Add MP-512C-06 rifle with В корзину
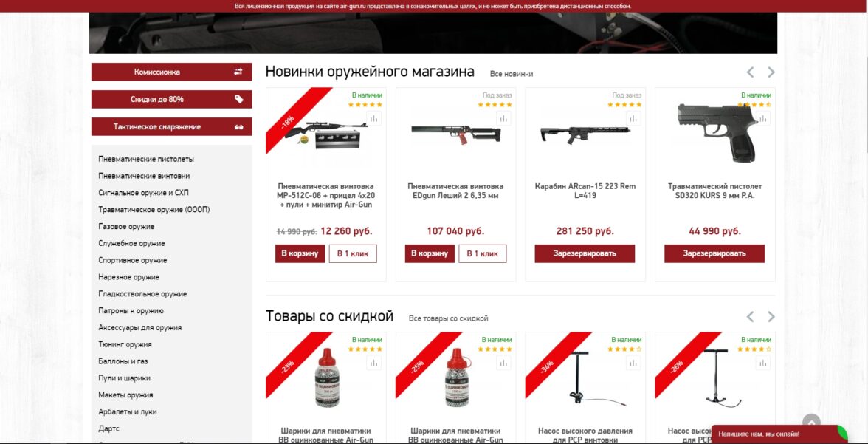 tap(300, 254)
